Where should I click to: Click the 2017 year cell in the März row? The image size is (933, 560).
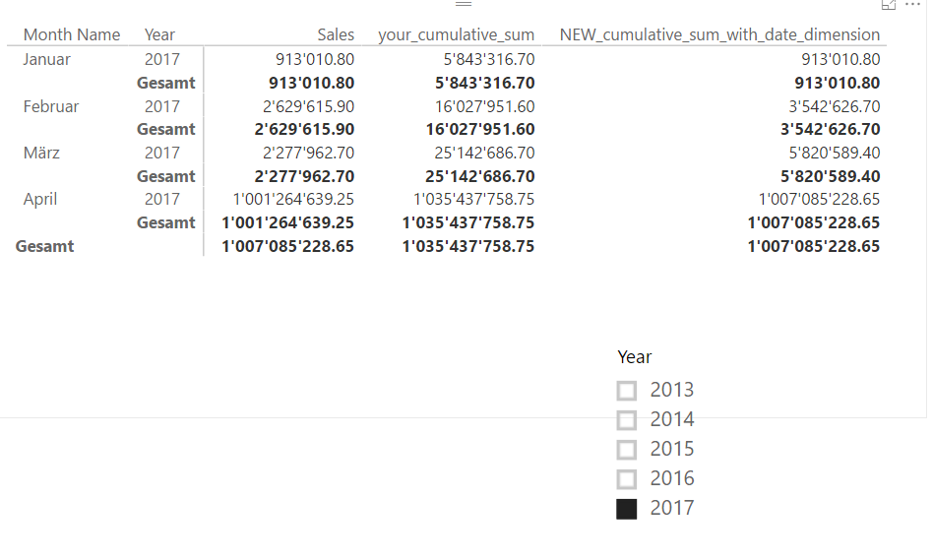coord(161,153)
